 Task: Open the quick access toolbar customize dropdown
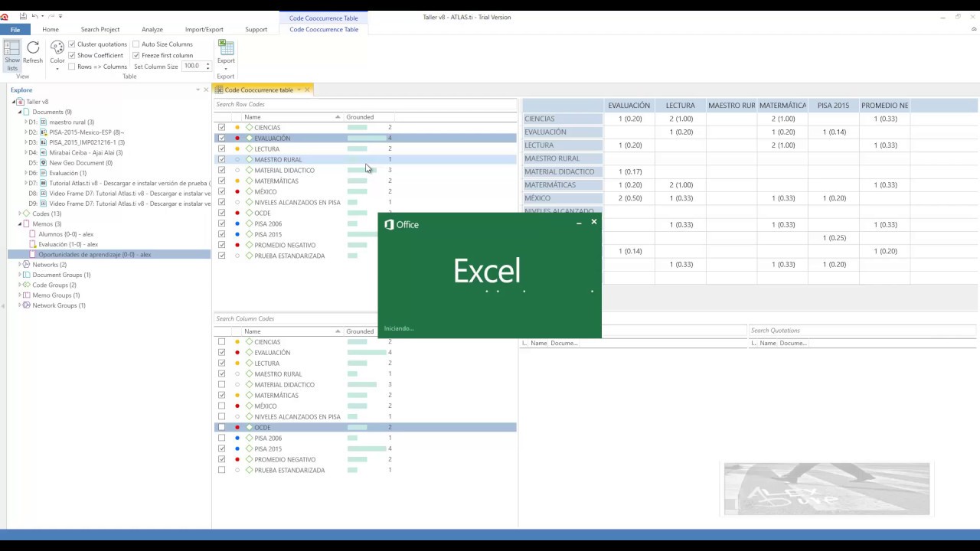pos(60,16)
